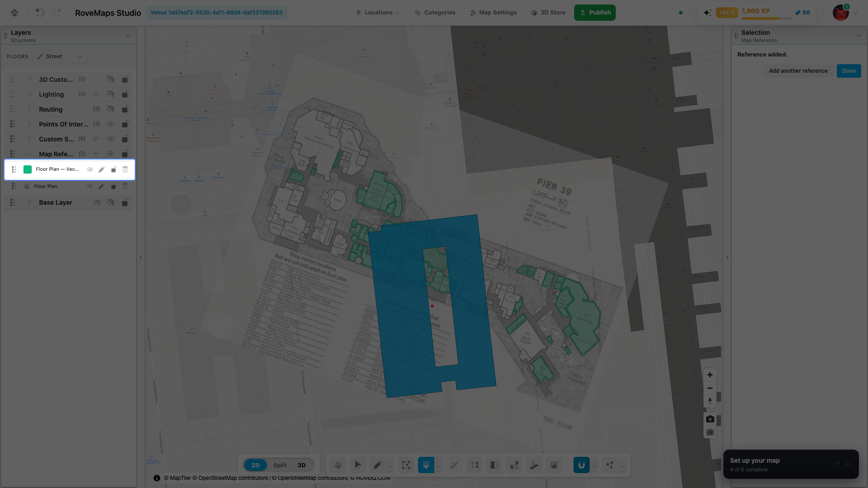This screenshot has width=868, height=488.
Task: Edit the Floor Plan image reference
Action: [x=101, y=186]
